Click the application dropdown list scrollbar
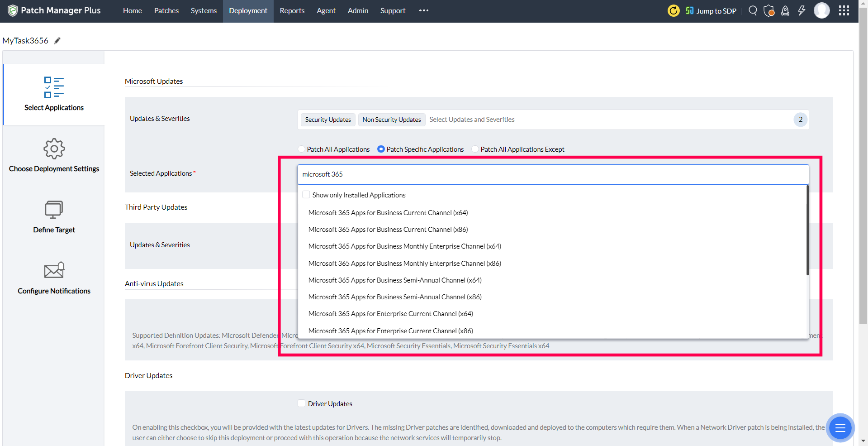This screenshot has height=446, width=868. coord(807,230)
